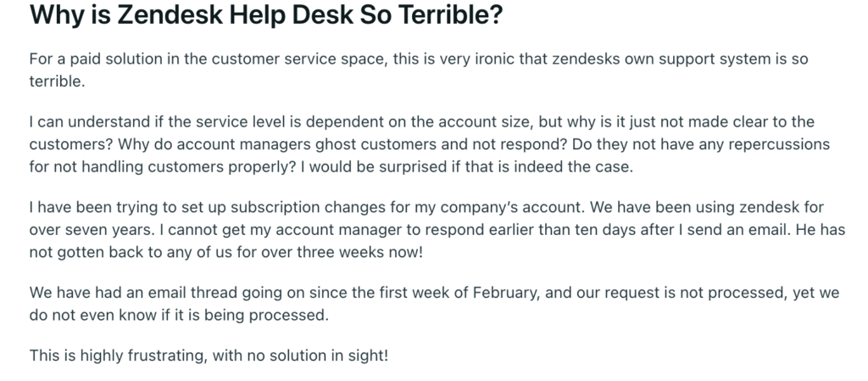
Task: Click the word 'frustrating' in the last line
Action: [165, 356]
